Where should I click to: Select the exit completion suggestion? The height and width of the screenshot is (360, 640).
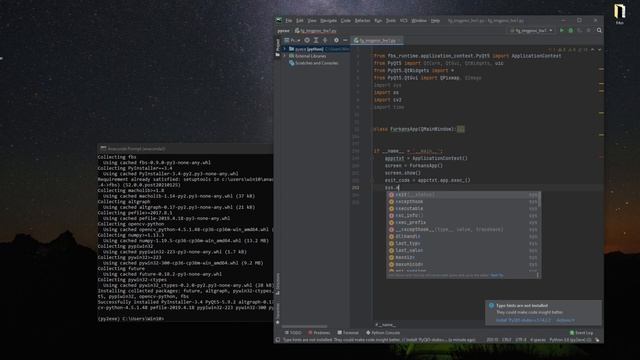(463, 195)
